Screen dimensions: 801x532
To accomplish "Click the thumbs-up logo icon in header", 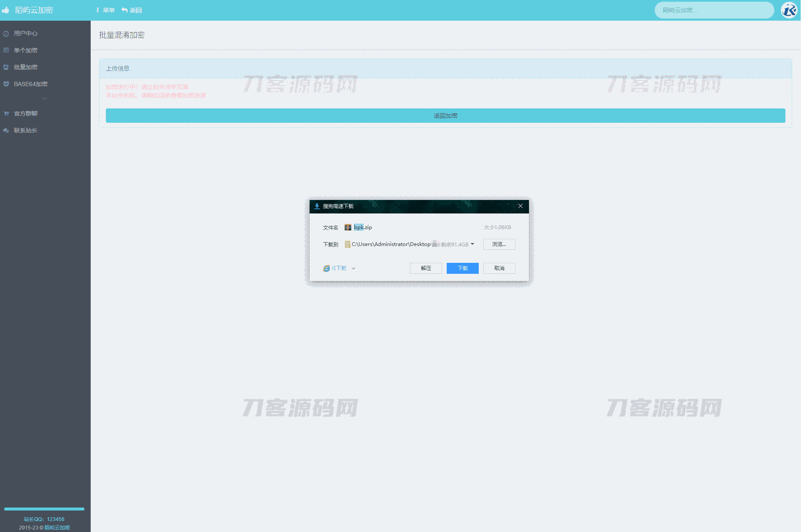I will (x=5, y=10).
